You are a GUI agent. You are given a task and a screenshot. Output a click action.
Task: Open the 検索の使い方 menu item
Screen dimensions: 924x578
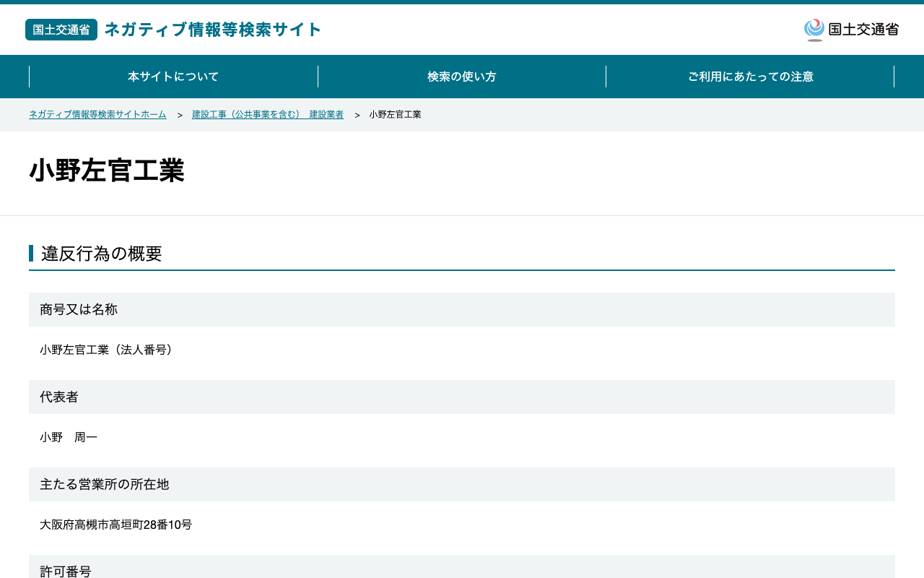462,77
